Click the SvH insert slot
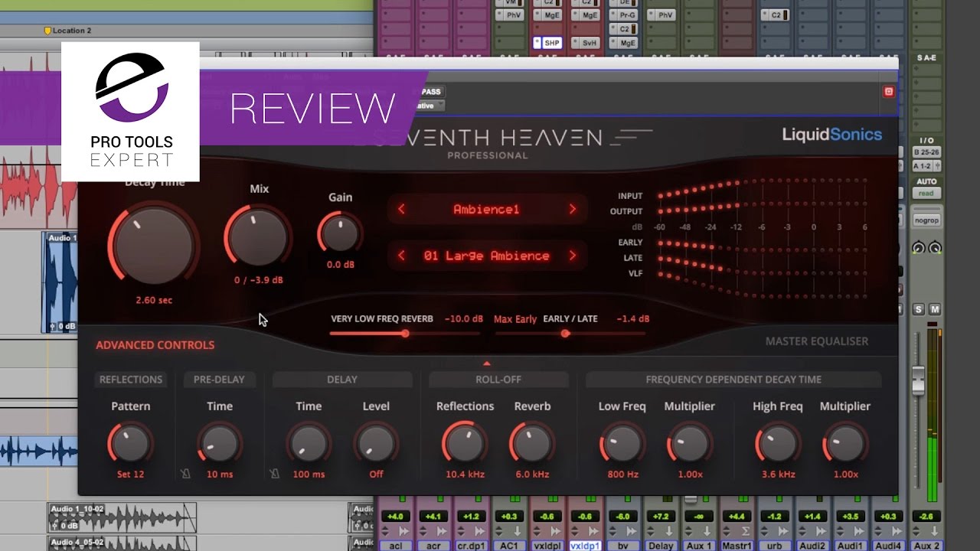 coord(586,43)
